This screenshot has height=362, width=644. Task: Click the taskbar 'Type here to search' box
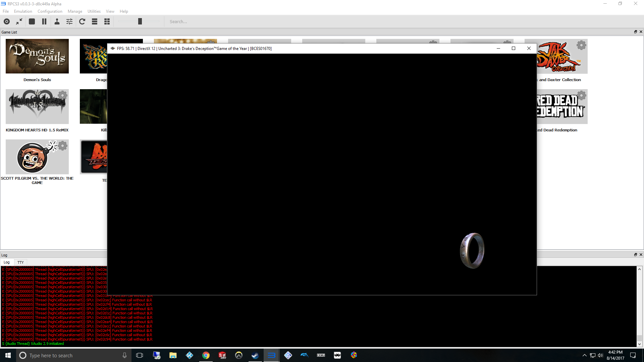74,355
